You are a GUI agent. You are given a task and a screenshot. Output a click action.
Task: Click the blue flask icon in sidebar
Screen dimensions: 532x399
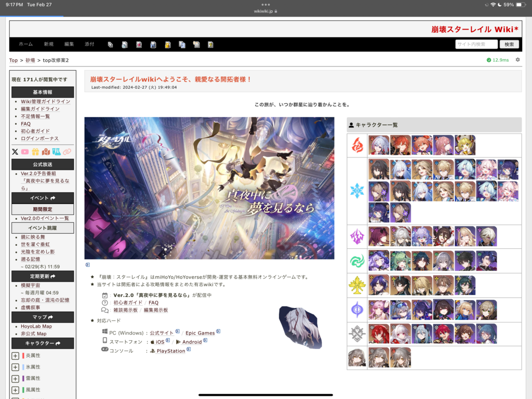pyautogui.click(x=56, y=152)
